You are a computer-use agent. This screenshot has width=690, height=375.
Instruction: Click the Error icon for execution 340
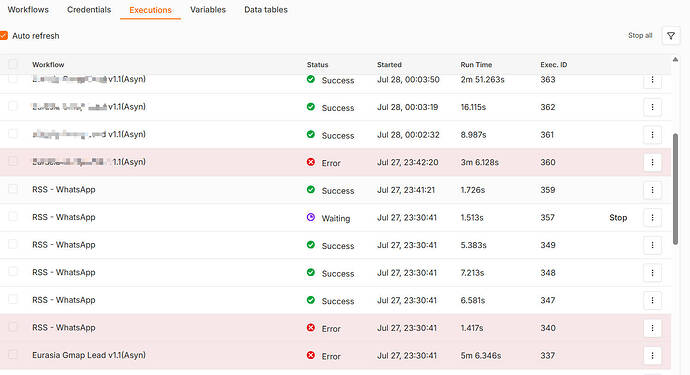pos(311,327)
